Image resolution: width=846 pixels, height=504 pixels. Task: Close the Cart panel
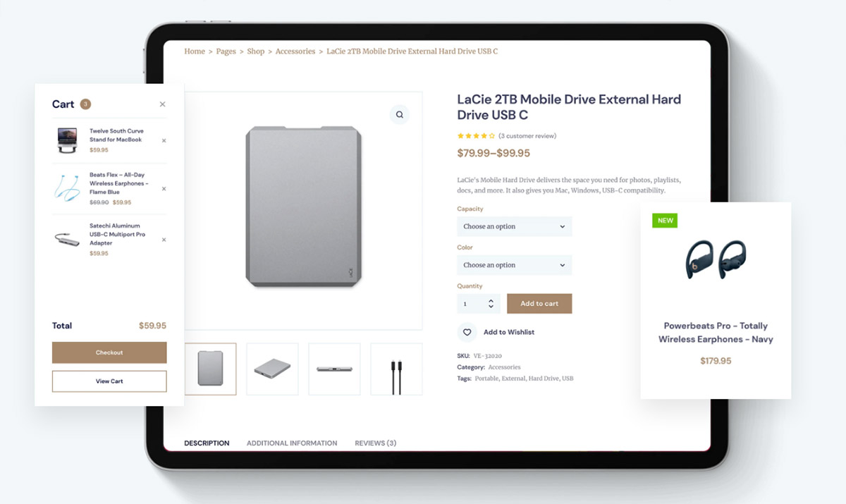coord(163,104)
